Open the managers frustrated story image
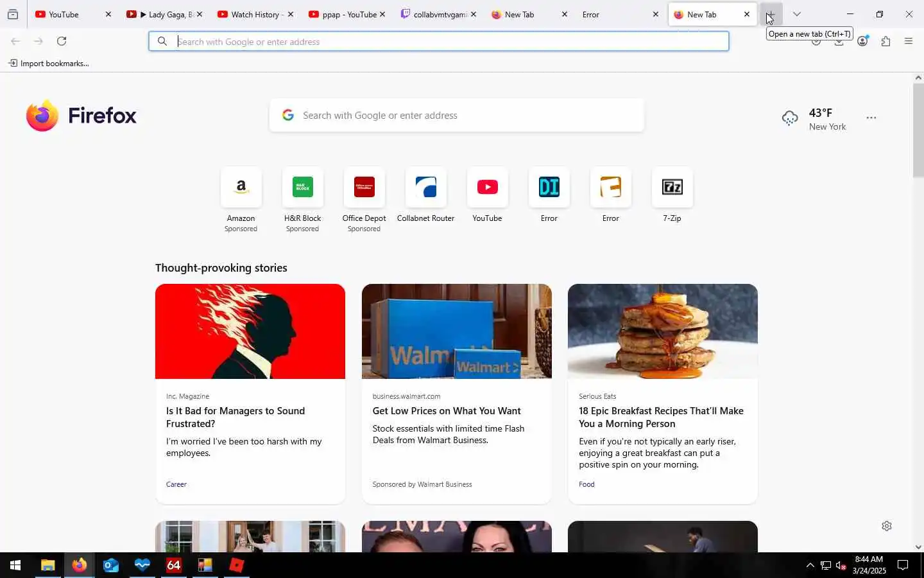Viewport: 924px width, 578px height. click(250, 331)
